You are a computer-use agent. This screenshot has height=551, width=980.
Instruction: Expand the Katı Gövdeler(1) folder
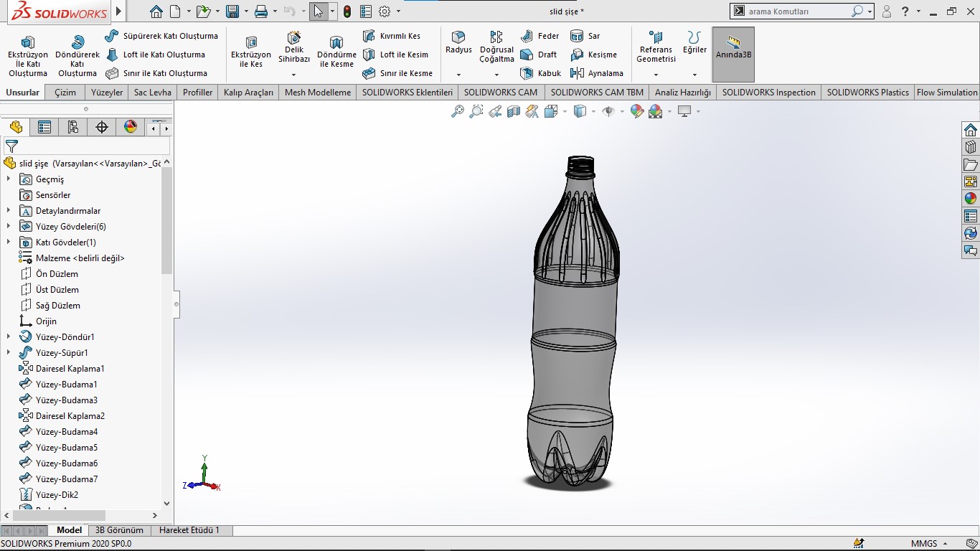pyautogui.click(x=9, y=242)
